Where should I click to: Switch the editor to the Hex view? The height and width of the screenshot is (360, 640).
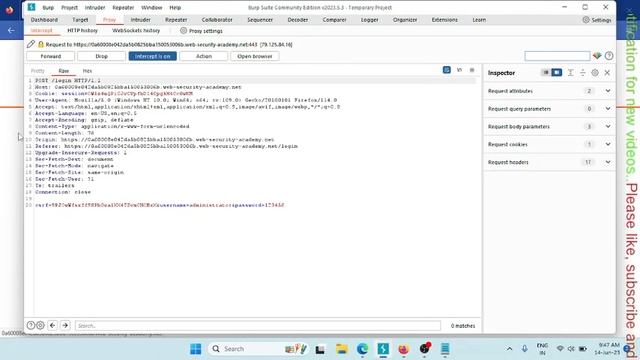[87, 71]
